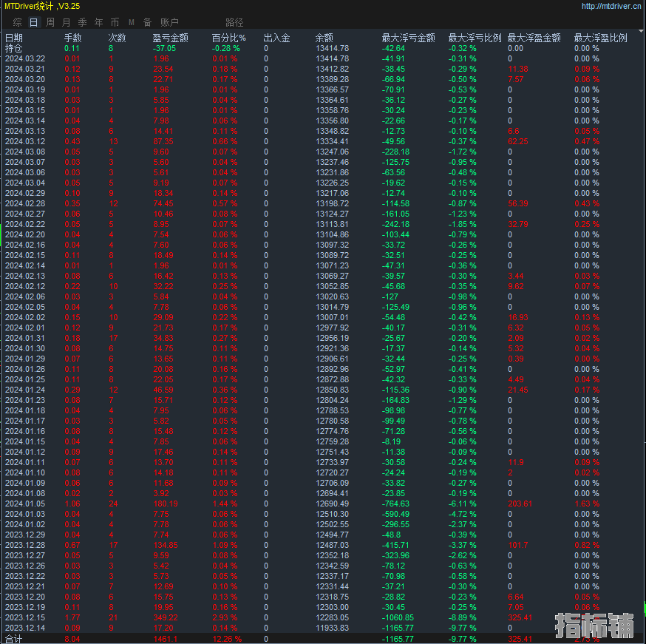
Task: Click the floating profit value 62.25
Action: click(518, 141)
